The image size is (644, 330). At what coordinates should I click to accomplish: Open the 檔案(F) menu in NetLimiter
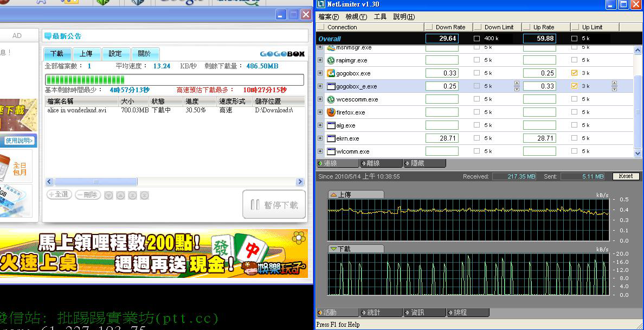[329, 17]
